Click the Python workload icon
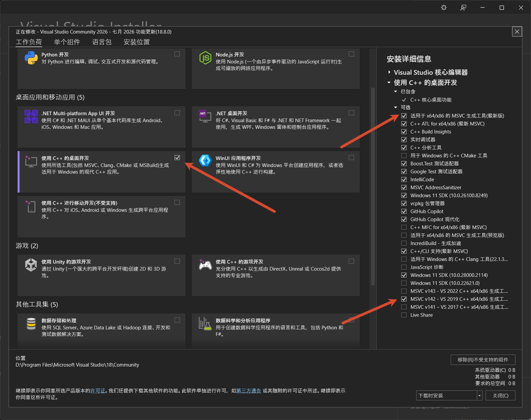Screen dimensions: 531x420 (x=31, y=58)
